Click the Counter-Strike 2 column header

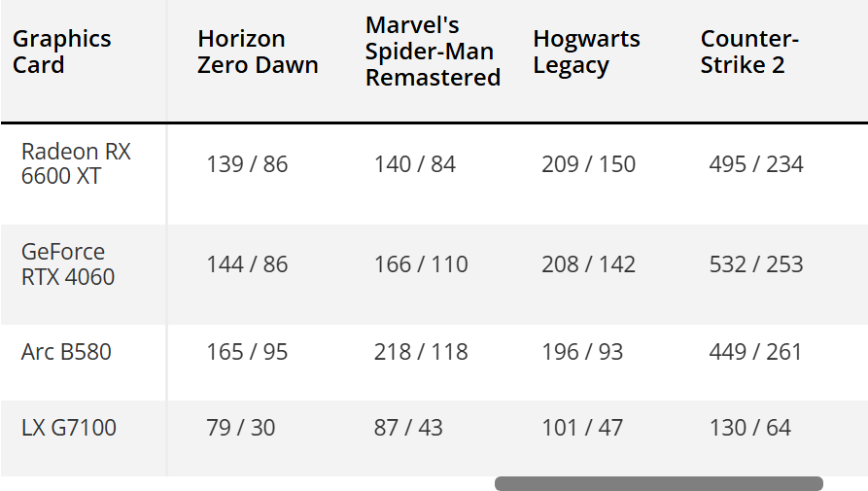click(x=749, y=52)
